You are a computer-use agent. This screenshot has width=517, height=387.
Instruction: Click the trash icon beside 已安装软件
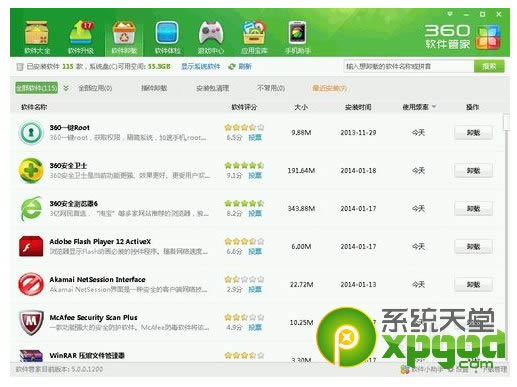tap(20, 67)
